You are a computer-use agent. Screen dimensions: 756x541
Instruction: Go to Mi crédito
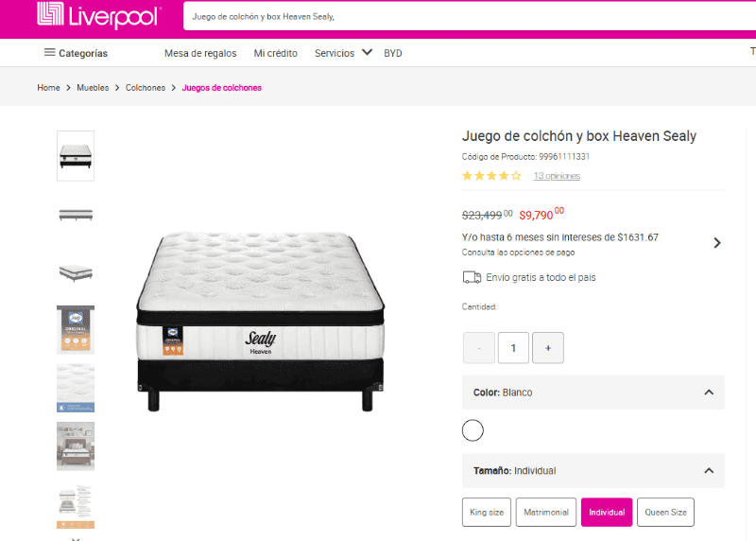pos(276,53)
